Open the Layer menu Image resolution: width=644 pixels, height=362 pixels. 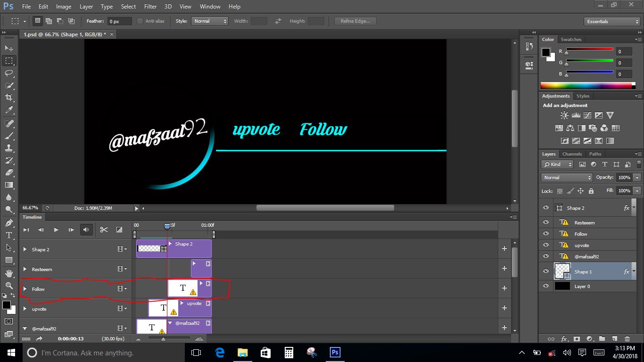click(86, 7)
